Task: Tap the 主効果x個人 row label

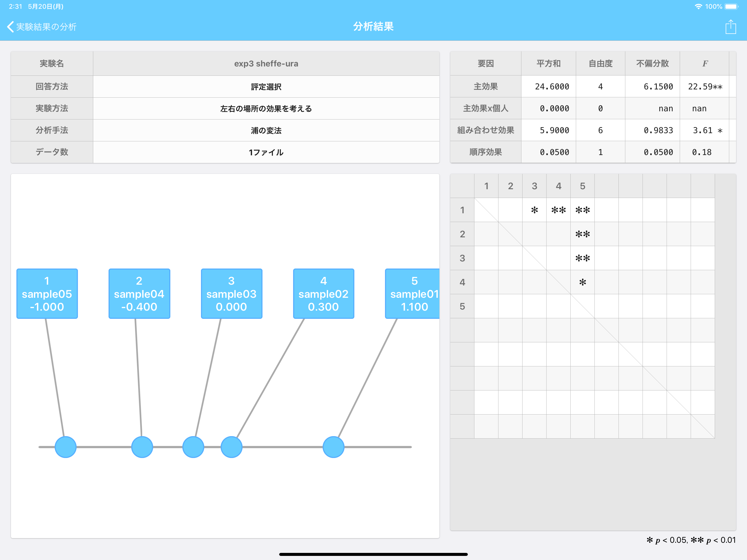Action: (486, 109)
